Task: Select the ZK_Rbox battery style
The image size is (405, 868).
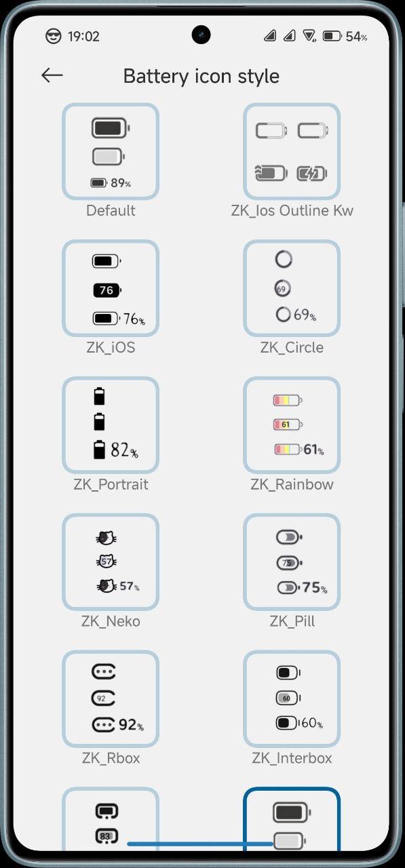Action: click(x=111, y=699)
